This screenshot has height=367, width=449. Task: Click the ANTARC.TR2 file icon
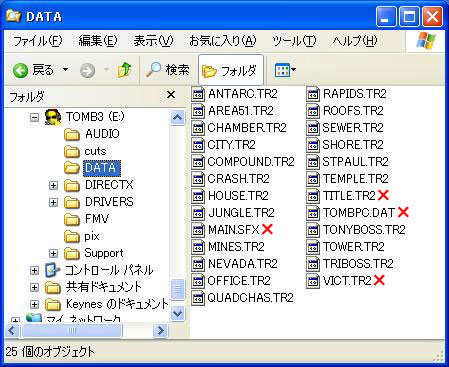pyautogui.click(x=198, y=94)
